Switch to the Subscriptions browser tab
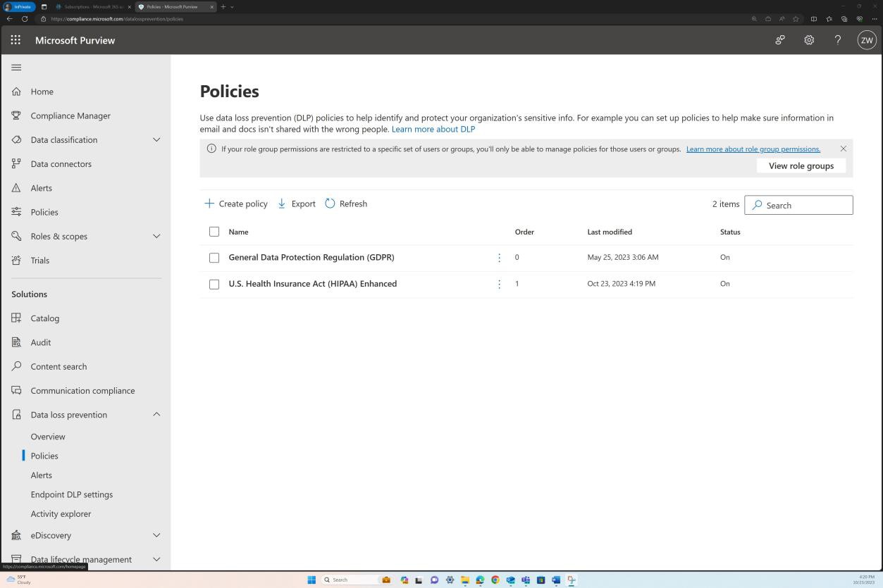The height and width of the screenshot is (588, 883). 92,6
